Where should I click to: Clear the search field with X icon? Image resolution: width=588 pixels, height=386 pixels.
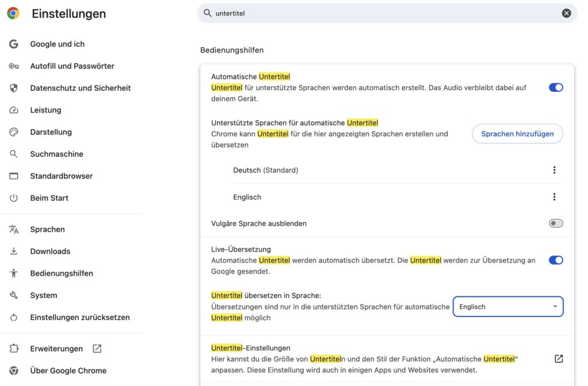[x=566, y=13]
